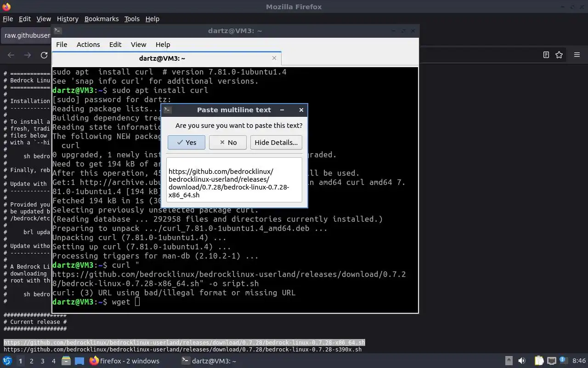Open Firefox Tools menu
The height and width of the screenshot is (368, 588).
pos(132,19)
